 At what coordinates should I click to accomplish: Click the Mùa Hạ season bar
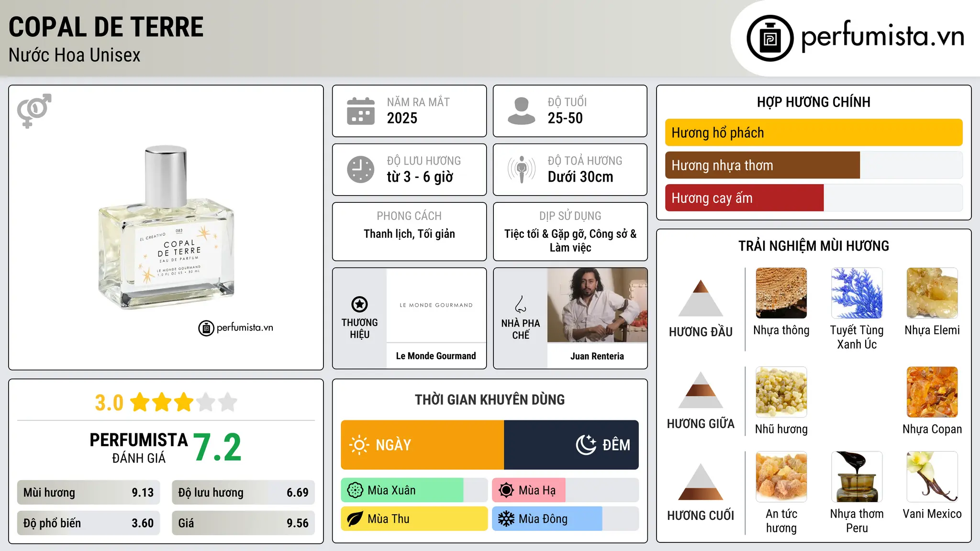point(566,490)
